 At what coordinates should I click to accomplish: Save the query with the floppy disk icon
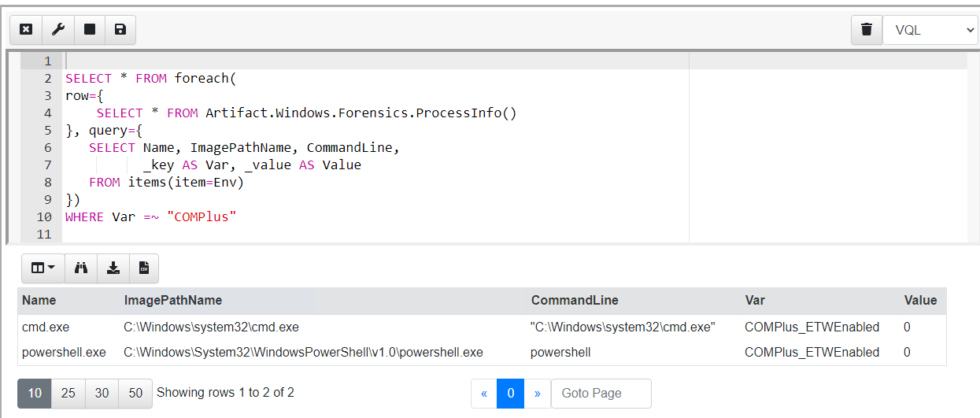pyautogui.click(x=120, y=30)
